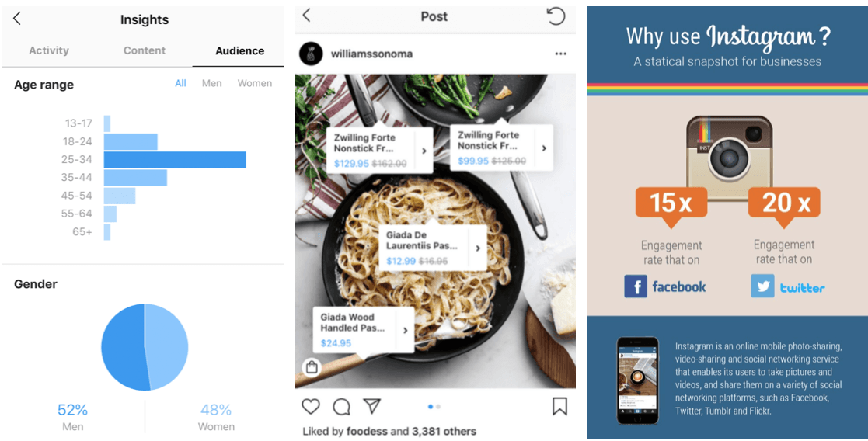The width and height of the screenshot is (868, 441).
Task: Tap the back arrow in Insights header
Action: (17, 19)
